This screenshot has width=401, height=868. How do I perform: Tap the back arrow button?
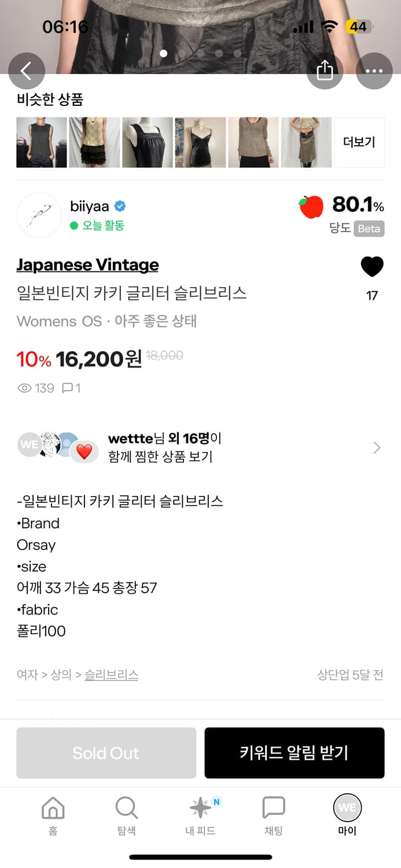pos(26,71)
